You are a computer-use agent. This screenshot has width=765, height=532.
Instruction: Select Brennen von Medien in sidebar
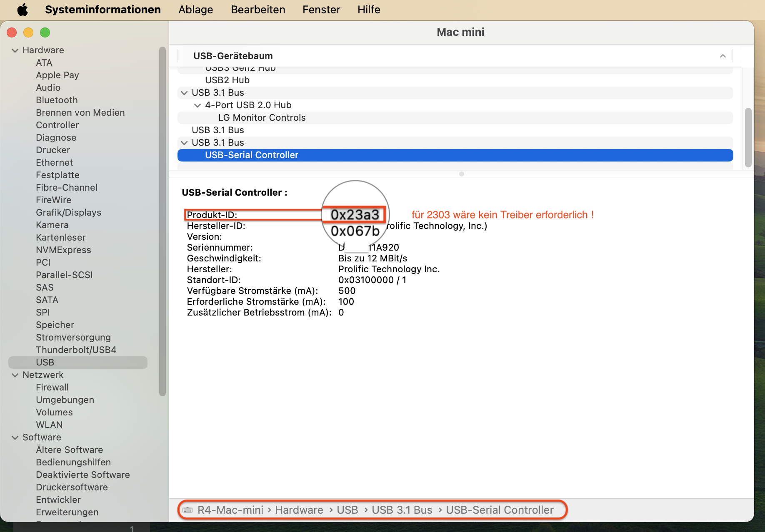coord(80,112)
